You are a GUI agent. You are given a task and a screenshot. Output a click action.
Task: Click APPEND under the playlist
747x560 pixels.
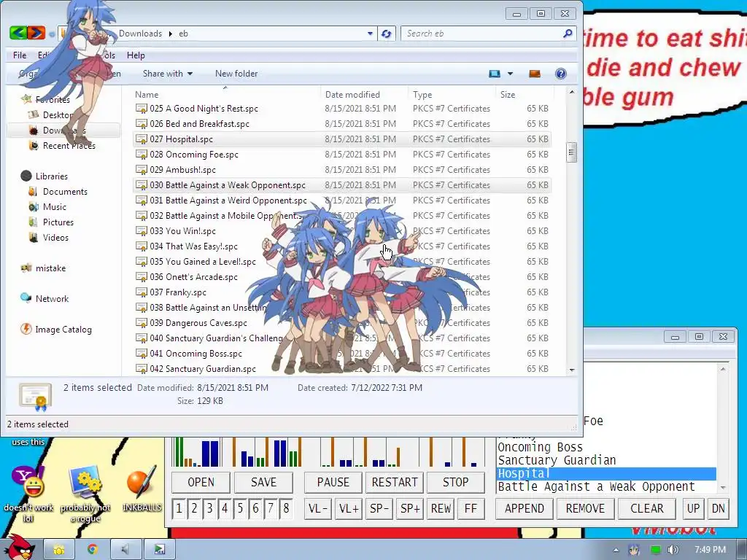point(524,508)
